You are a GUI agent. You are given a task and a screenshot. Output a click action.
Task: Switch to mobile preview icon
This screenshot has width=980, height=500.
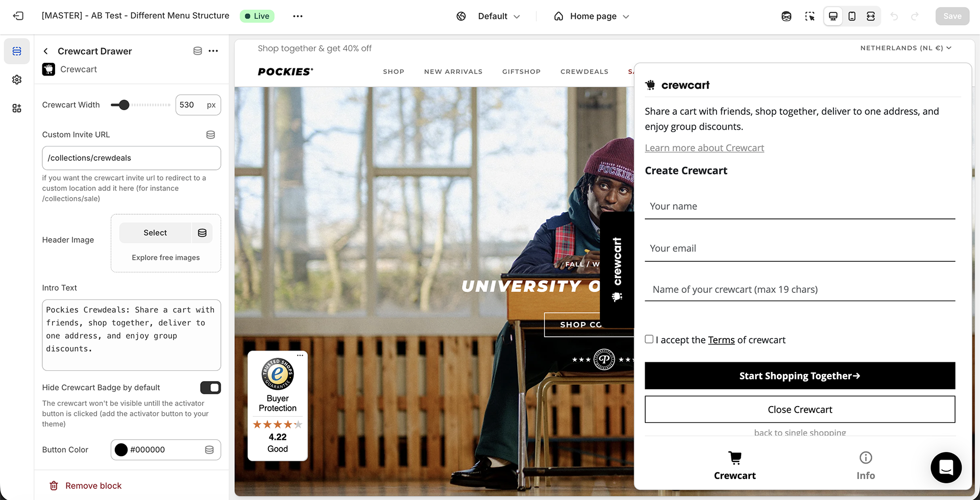[852, 16]
